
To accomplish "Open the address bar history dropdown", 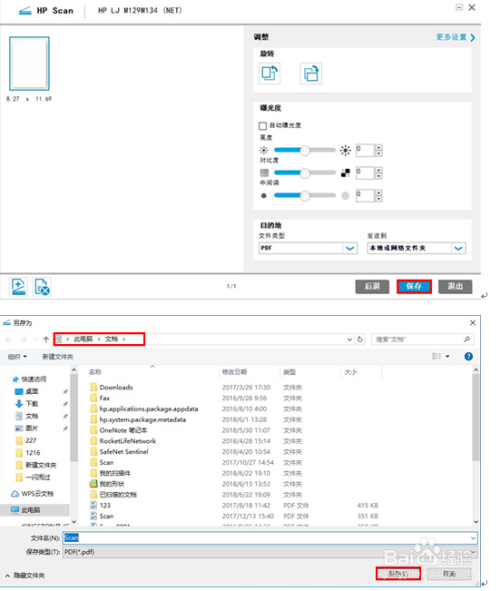I will click(x=350, y=340).
